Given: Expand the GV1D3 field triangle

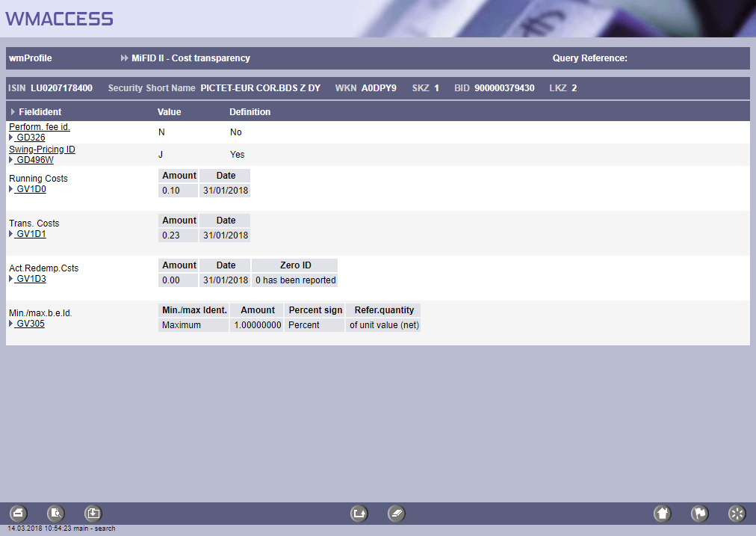Looking at the screenshot, I should point(11,279).
